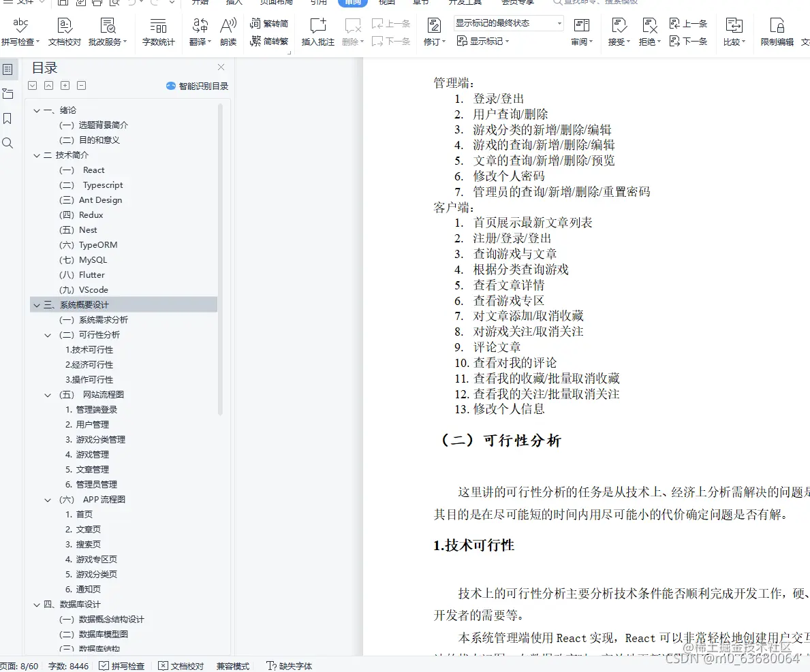Click the demote outline level minus icon
Image resolution: width=810 pixels, height=672 pixels.
tap(82, 86)
